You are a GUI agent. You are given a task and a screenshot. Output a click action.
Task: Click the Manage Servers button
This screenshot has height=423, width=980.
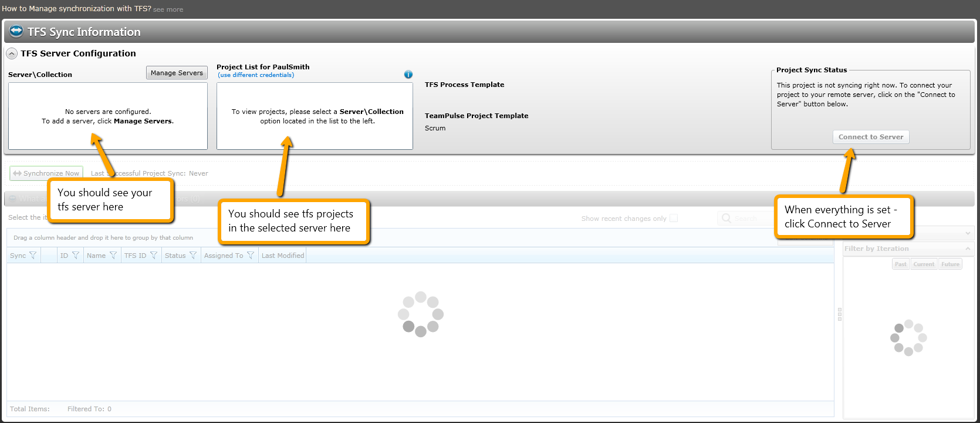tap(177, 73)
